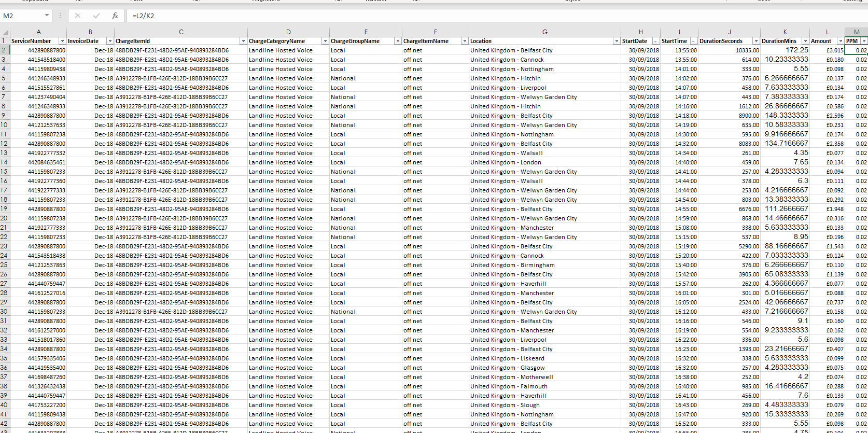Open the ChargeGroupName filter dropdown
This screenshot has height=433, width=868.
tap(398, 41)
